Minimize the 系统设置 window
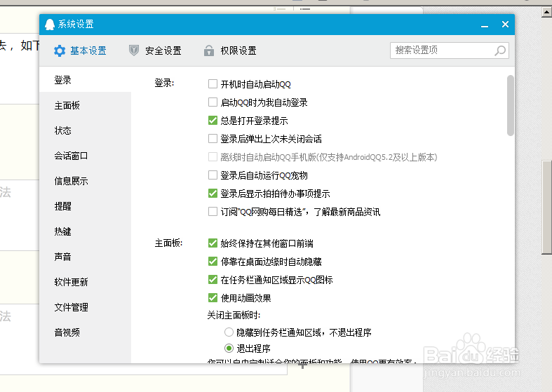 485,25
